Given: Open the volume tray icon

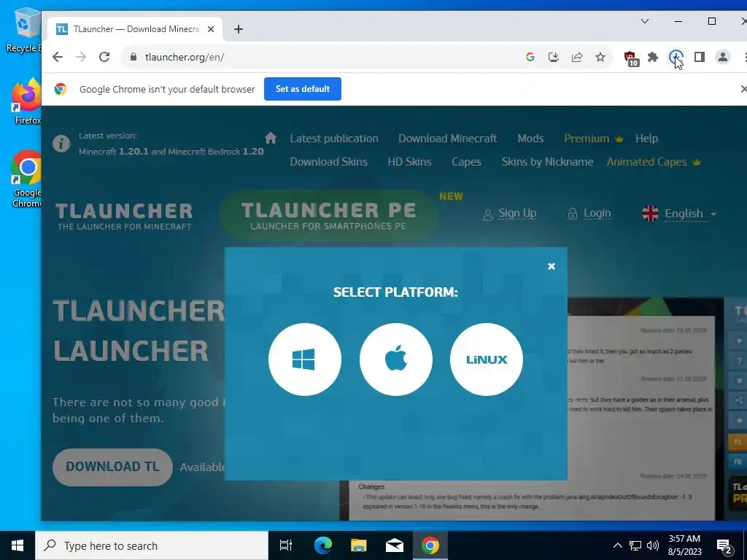Looking at the screenshot, I should pyautogui.click(x=653, y=545).
